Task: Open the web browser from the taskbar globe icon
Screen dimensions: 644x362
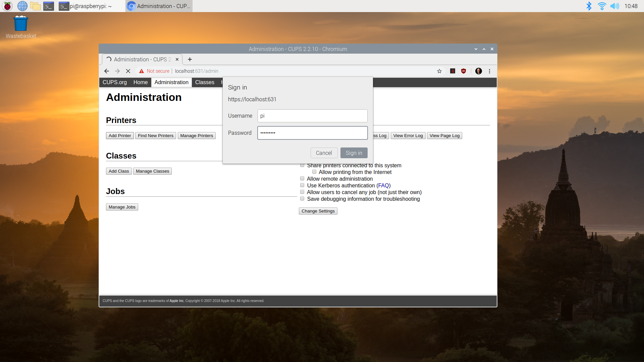Action: click(x=22, y=6)
